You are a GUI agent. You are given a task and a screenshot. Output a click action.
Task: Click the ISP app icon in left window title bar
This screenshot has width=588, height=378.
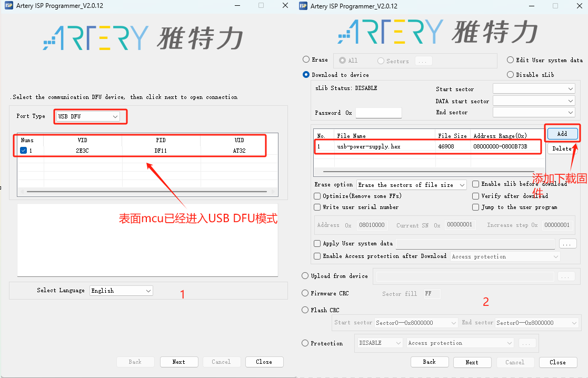(8, 6)
